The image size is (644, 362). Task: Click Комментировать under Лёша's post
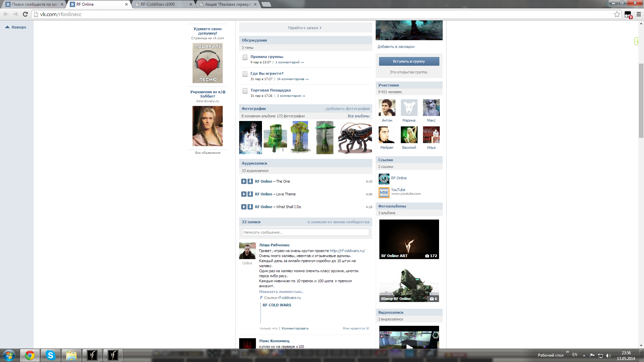coord(295,328)
